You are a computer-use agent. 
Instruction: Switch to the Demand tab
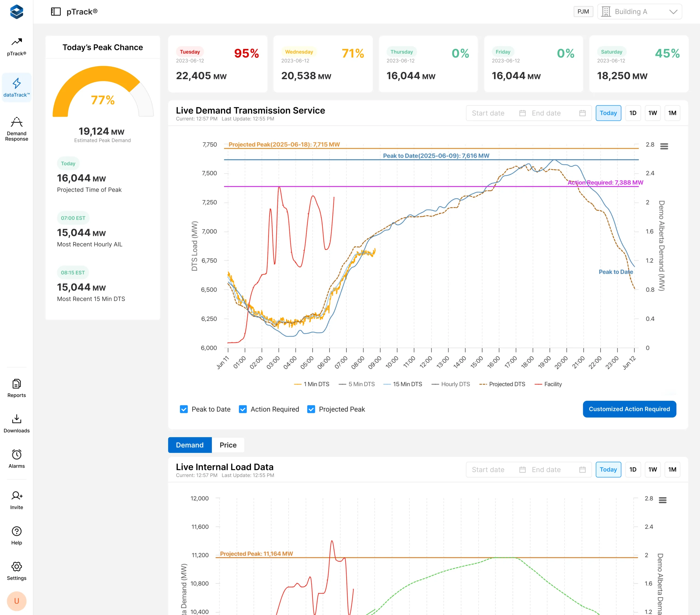[x=190, y=445]
